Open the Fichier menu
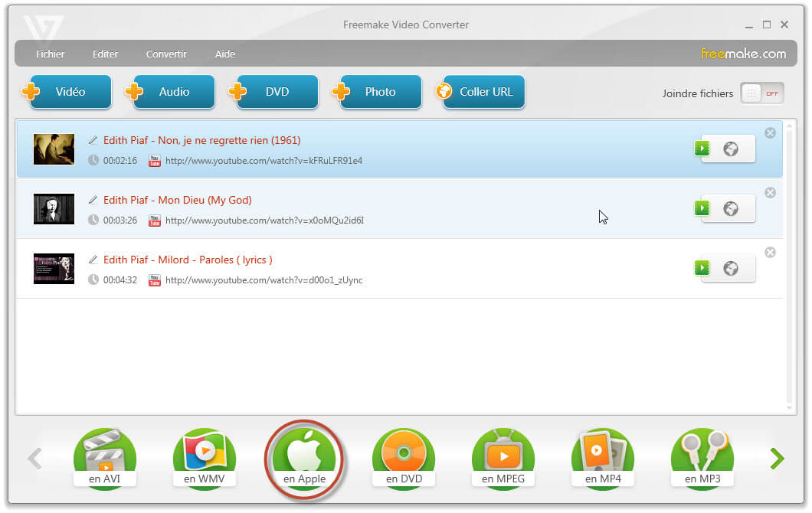The image size is (812, 513). pyautogui.click(x=51, y=54)
